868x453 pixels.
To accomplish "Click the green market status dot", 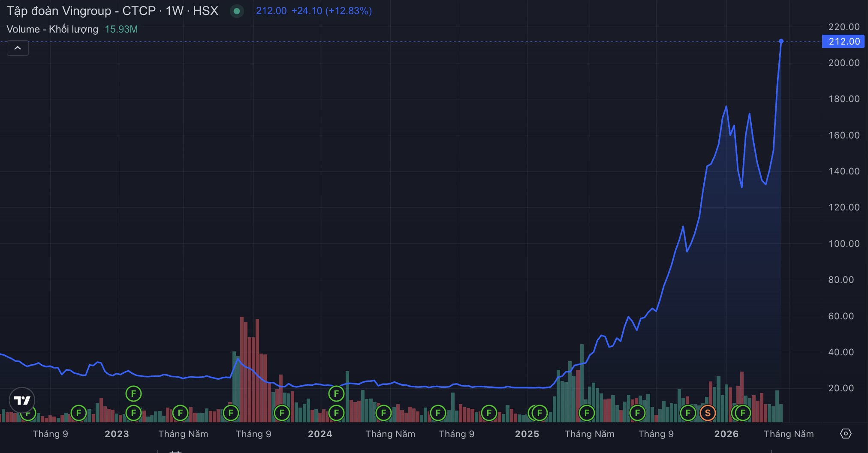I will (236, 11).
